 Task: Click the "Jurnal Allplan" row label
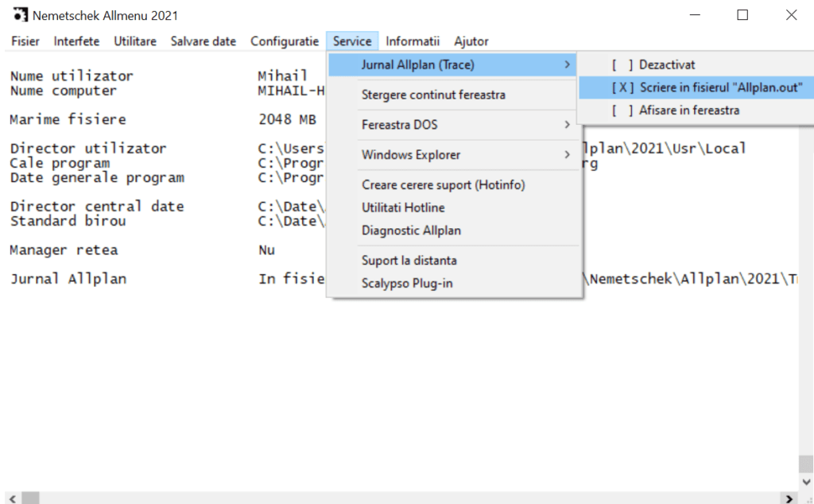[68, 279]
